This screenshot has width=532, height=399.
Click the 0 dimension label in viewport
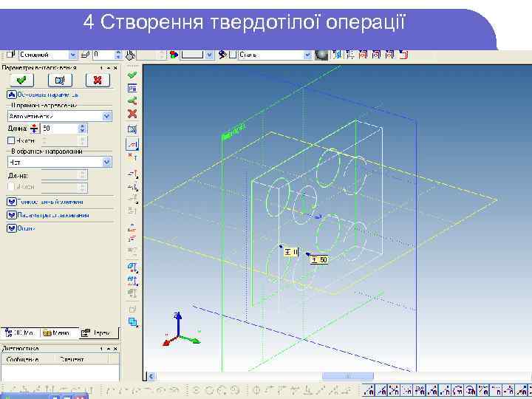292,252
